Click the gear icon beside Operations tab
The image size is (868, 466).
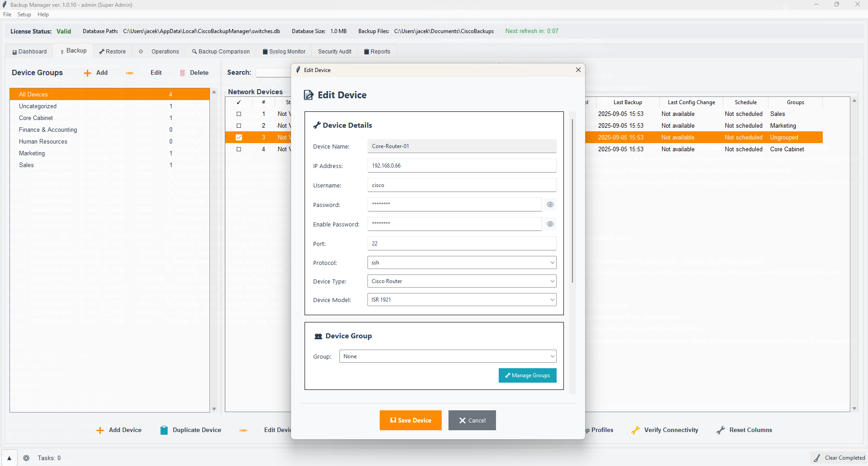141,52
